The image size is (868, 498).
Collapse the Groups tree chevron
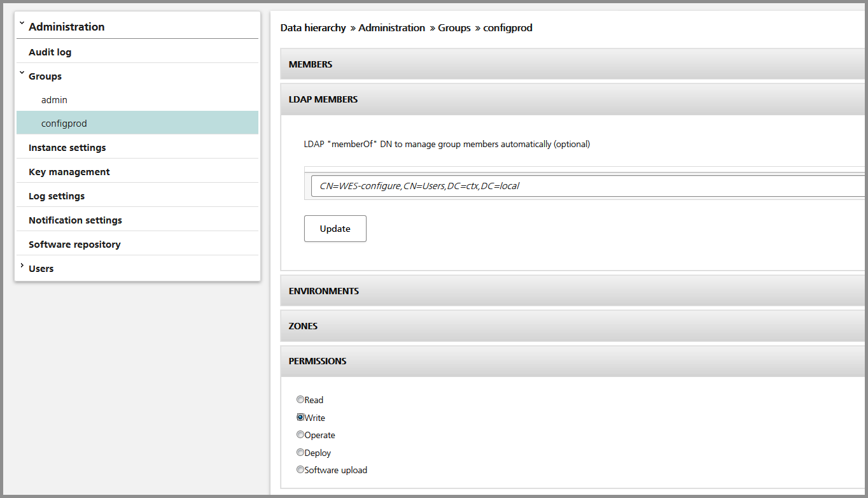21,73
